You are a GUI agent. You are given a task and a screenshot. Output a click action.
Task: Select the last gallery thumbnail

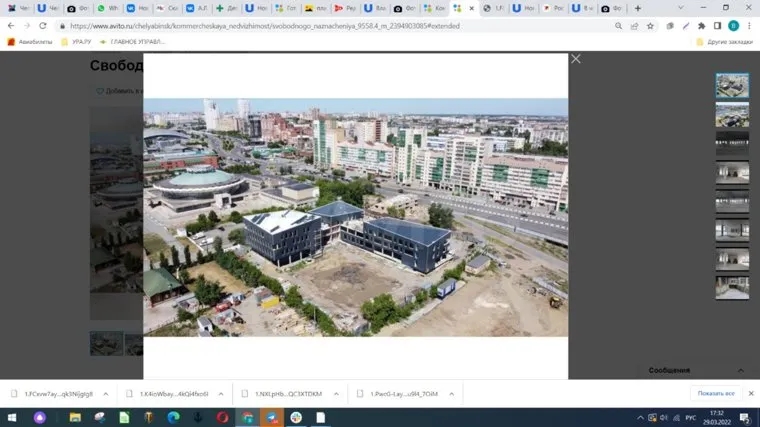(x=732, y=288)
